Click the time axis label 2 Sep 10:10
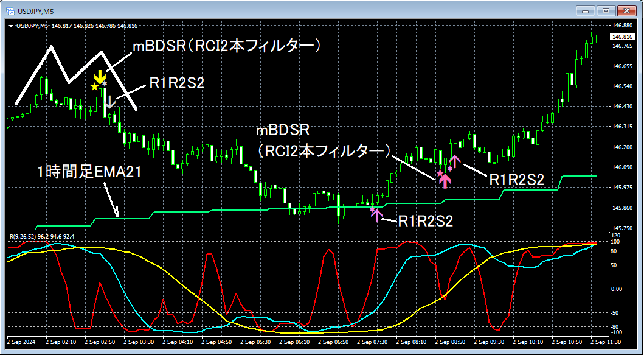The height and width of the screenshot is (355, 644). coord(528,342)
